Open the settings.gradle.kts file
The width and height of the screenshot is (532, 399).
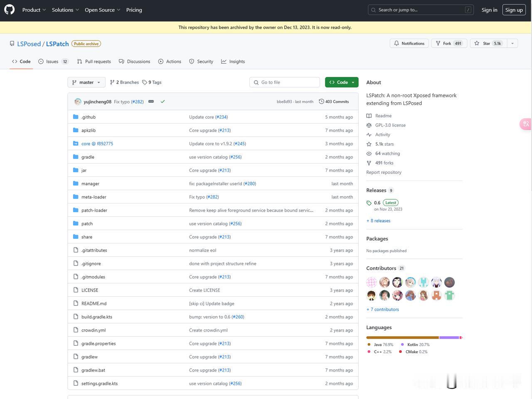click(x=99, y=383)
